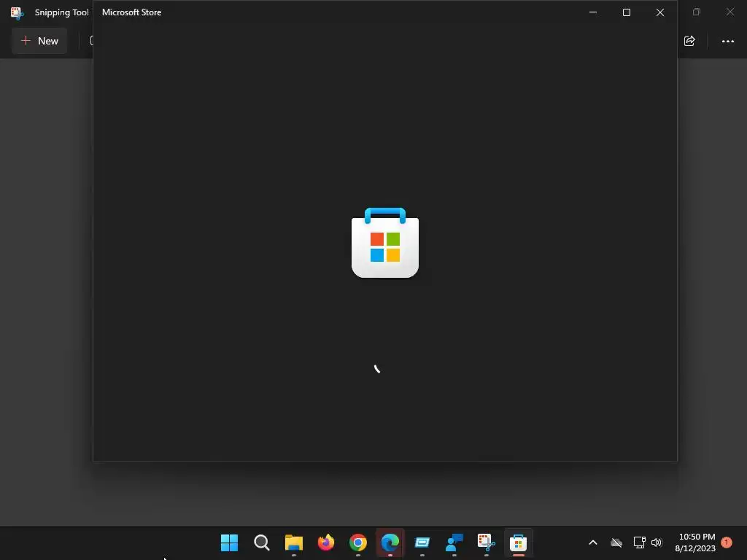Image resolution: width=747 pixels, height=560 pixels.
Task: Open the volume speaker tray icon
Action: [x=657, y=542]
